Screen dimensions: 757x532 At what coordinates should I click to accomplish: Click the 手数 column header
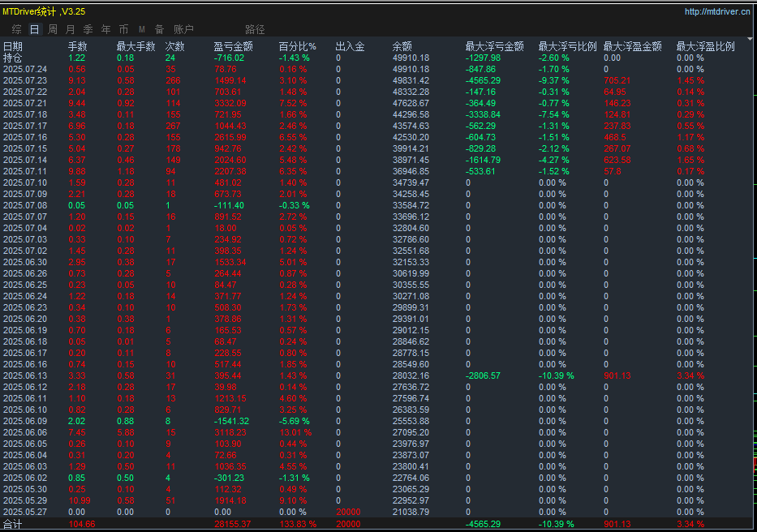77,46
